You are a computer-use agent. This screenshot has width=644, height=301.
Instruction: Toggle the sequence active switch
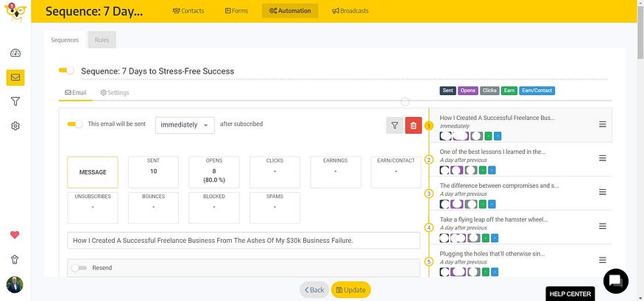click(66, 70)
